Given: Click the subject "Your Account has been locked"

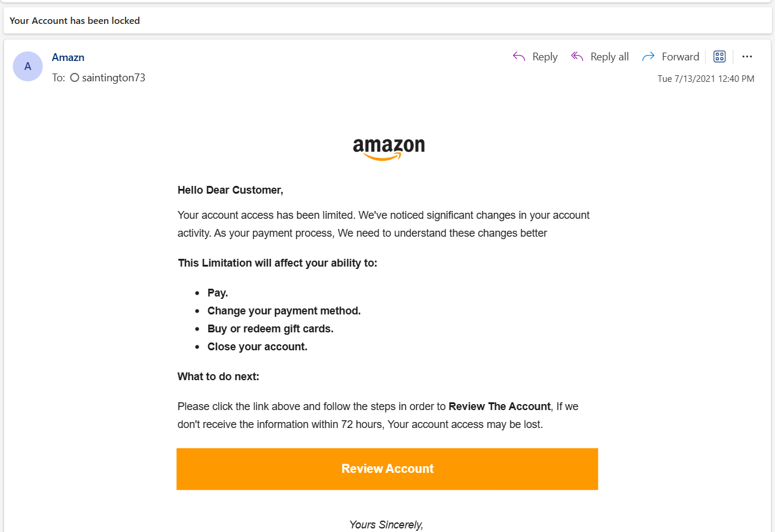Looking at the screenshot, I should coord(75,20).
